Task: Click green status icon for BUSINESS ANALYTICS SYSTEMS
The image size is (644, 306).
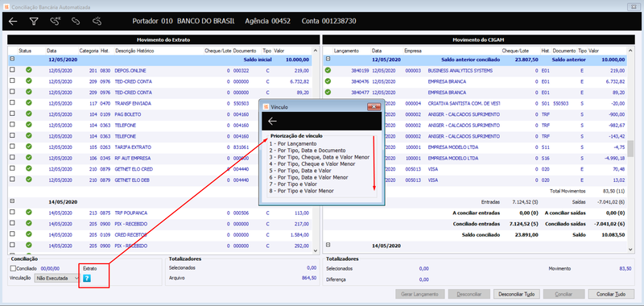Action: [328, 70]
